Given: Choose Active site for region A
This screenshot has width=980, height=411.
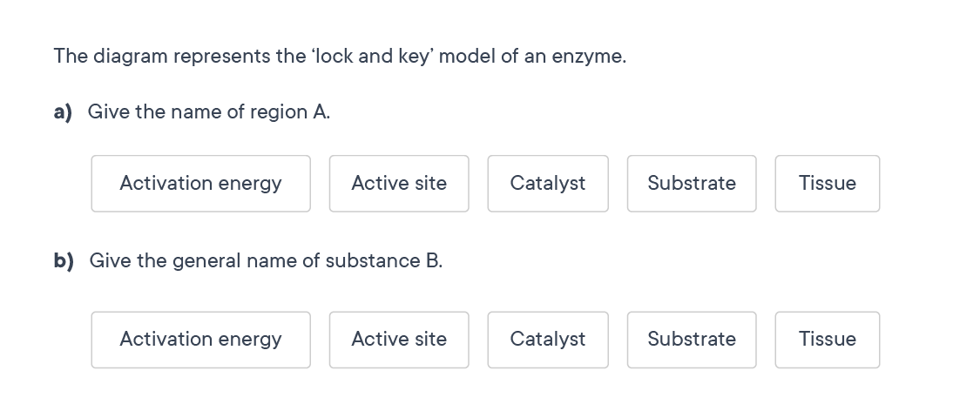Looking at the screenshot, I should pyautogui.click(x=399, y=184).
